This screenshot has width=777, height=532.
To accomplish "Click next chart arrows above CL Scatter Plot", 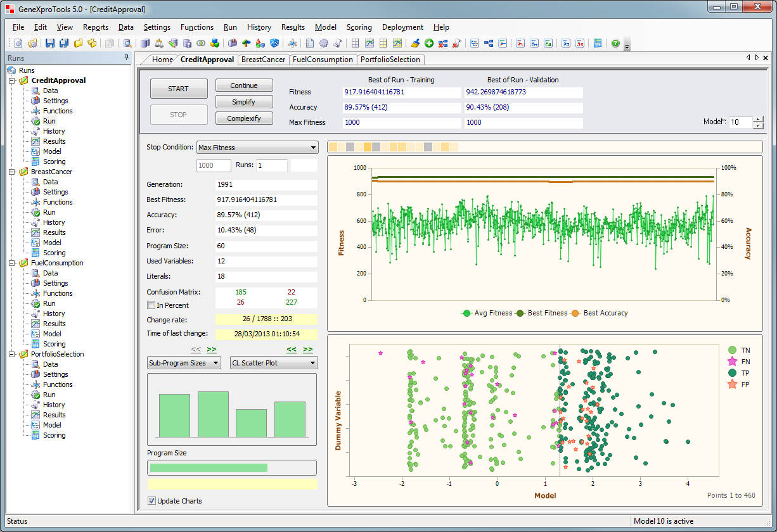I will pyautogui.click(x=308, y=349).
